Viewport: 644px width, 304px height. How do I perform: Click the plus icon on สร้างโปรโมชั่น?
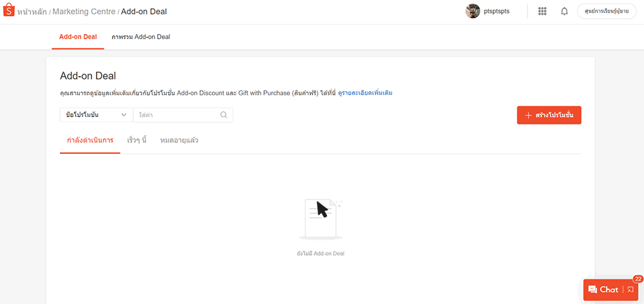(528, 115)
